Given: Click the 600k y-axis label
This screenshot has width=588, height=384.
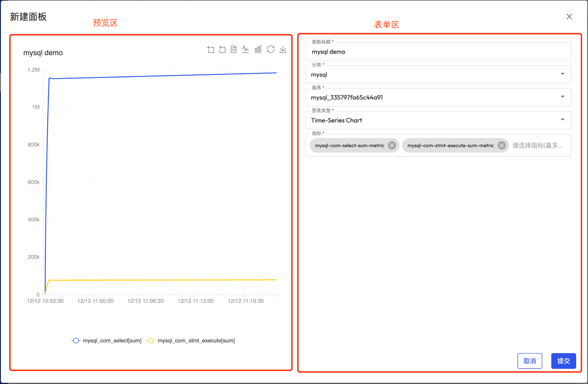Looking at the screenshot, I should pyautogui.click(x=34, y=182).
